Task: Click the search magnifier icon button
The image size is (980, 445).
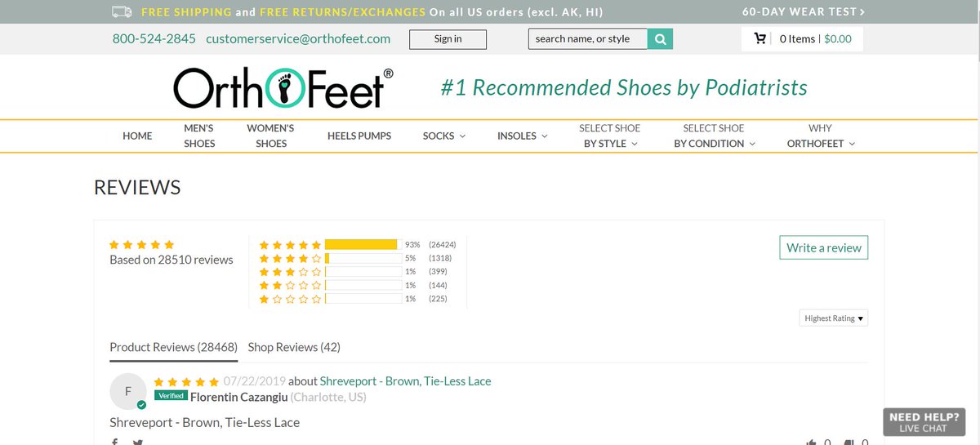Action: 660,39
